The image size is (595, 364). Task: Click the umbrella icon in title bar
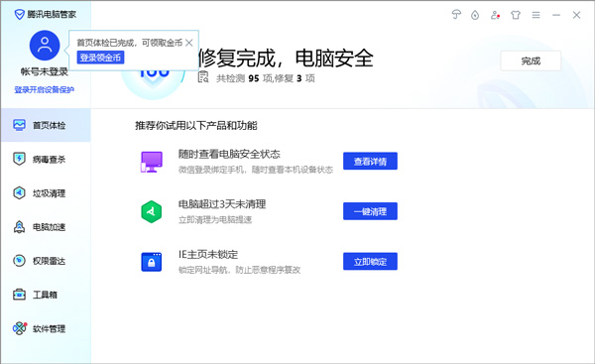[x=456, y=15]
